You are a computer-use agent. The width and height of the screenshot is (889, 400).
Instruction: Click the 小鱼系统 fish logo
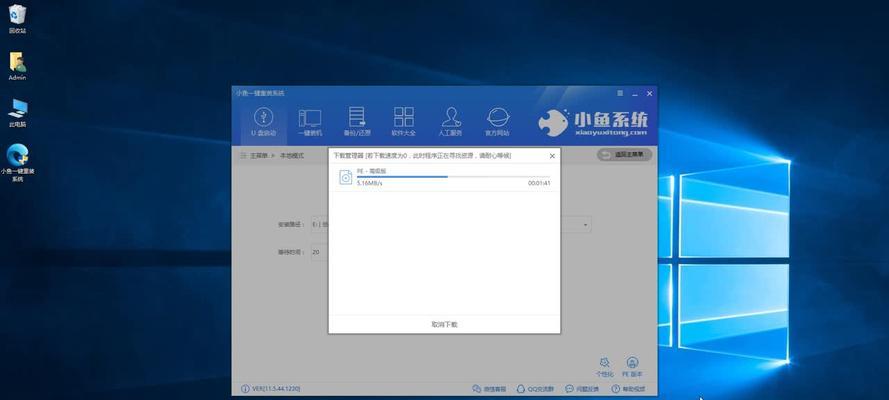553,123
